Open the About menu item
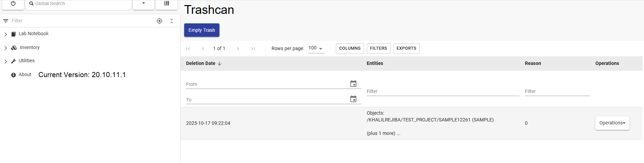The image size is (644, 163). [25, 75]
